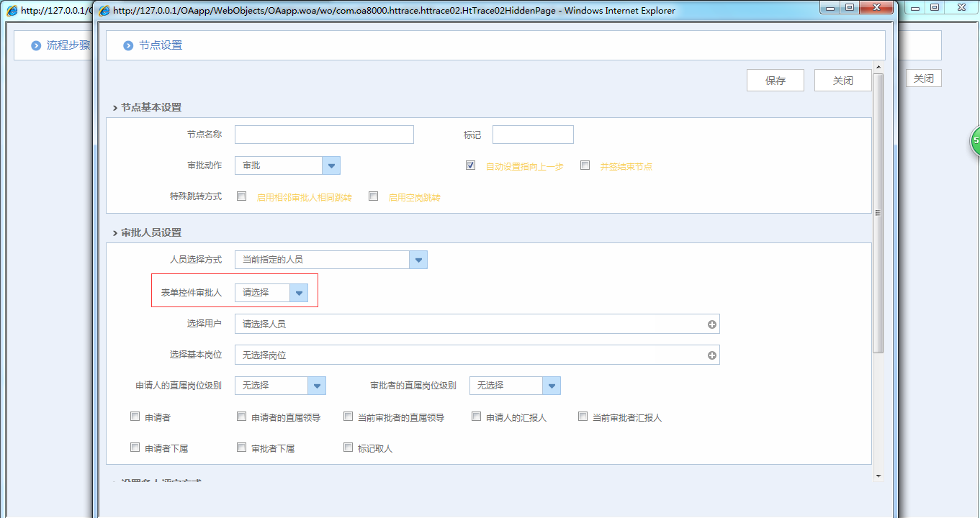Open 申请人的直属岗位级别 dropdown

point(317,386)
